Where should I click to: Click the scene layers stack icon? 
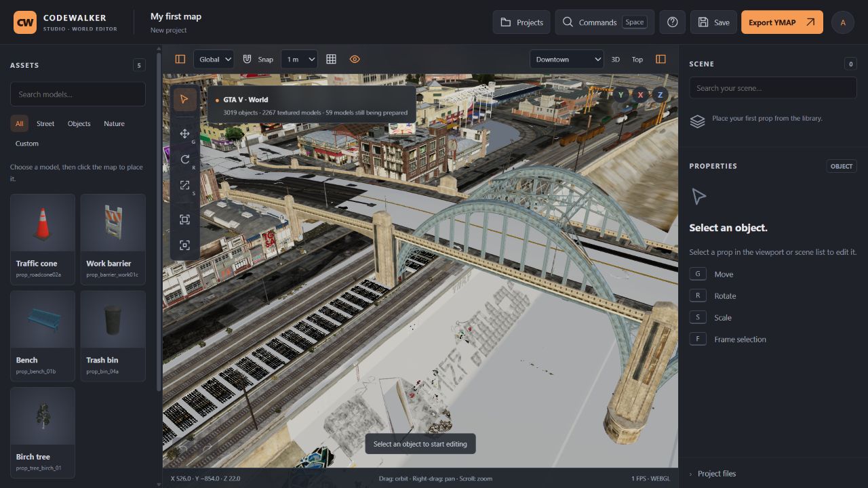tap(697, 121)
